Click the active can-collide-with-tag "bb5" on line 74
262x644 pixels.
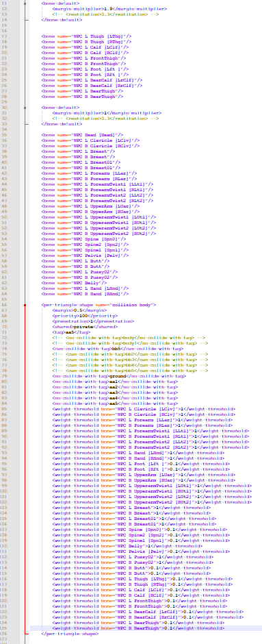coord(118,349)
